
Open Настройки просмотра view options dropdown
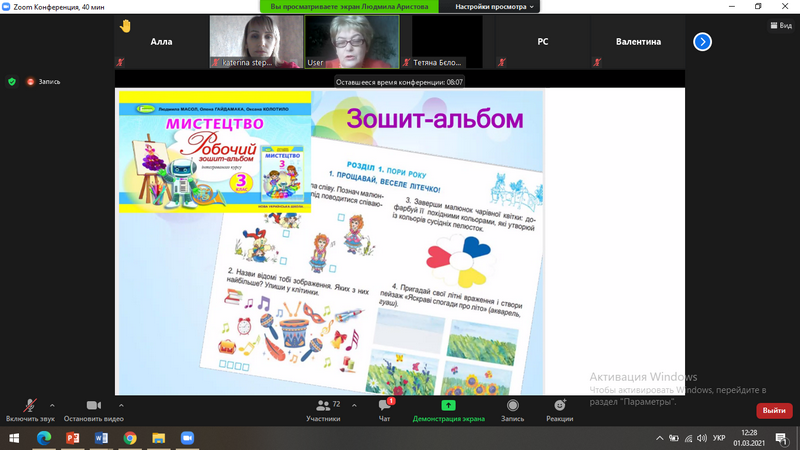click(x=493, y=7)
